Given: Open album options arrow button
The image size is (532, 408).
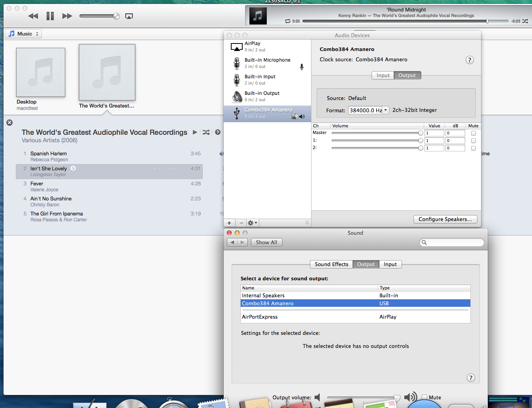Looking at the screenshot, I should point(218,132).
